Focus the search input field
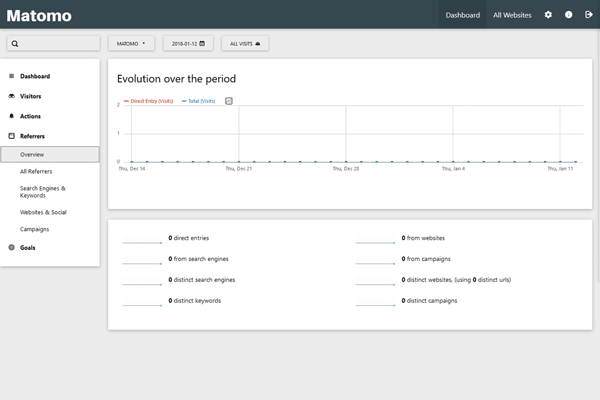 click(x=54, y=44)
